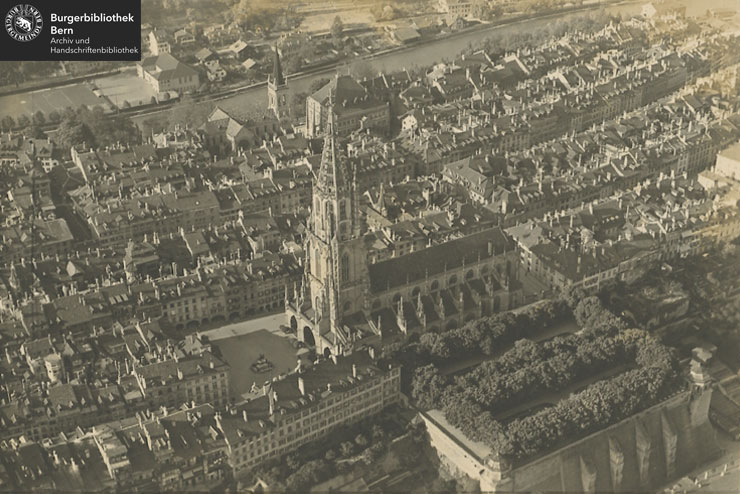Click the open field beside the river
Viewport: 740px width, 494px height.
(50, 100)
